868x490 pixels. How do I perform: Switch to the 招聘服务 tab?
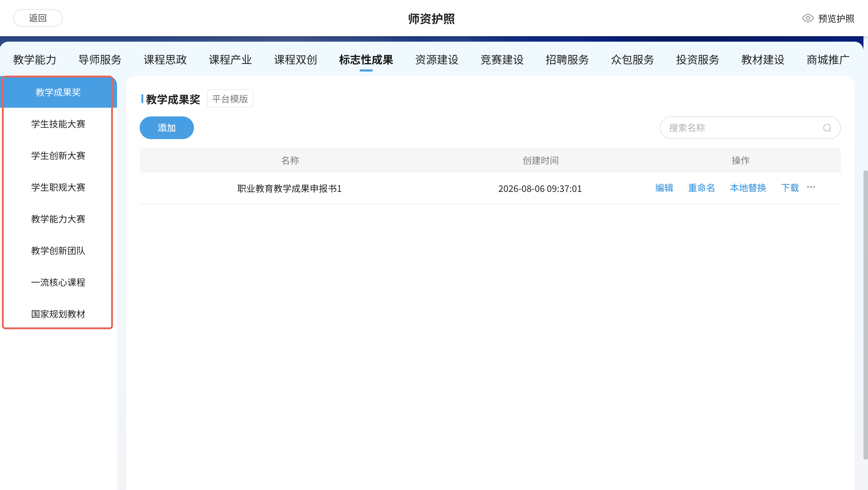pyautogui.click(x=567, y=60)
